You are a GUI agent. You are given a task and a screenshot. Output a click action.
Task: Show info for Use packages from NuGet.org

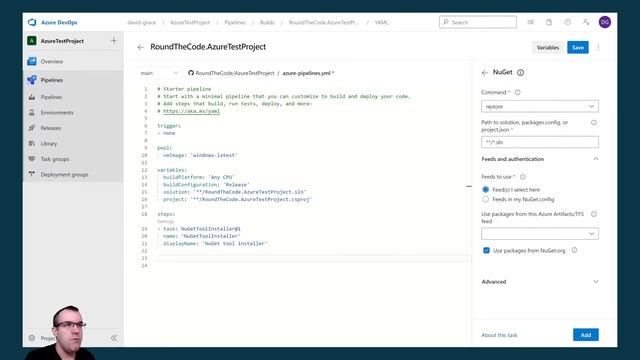tap(574, 250)
